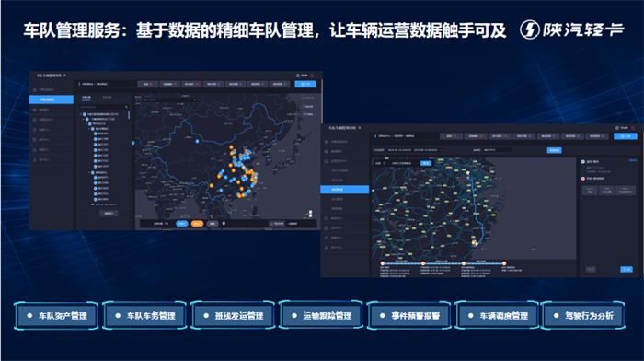This screenshot has width=644, height=361.
Task: Open the account icon beside right window's power icon
Action: coord(617,128)
